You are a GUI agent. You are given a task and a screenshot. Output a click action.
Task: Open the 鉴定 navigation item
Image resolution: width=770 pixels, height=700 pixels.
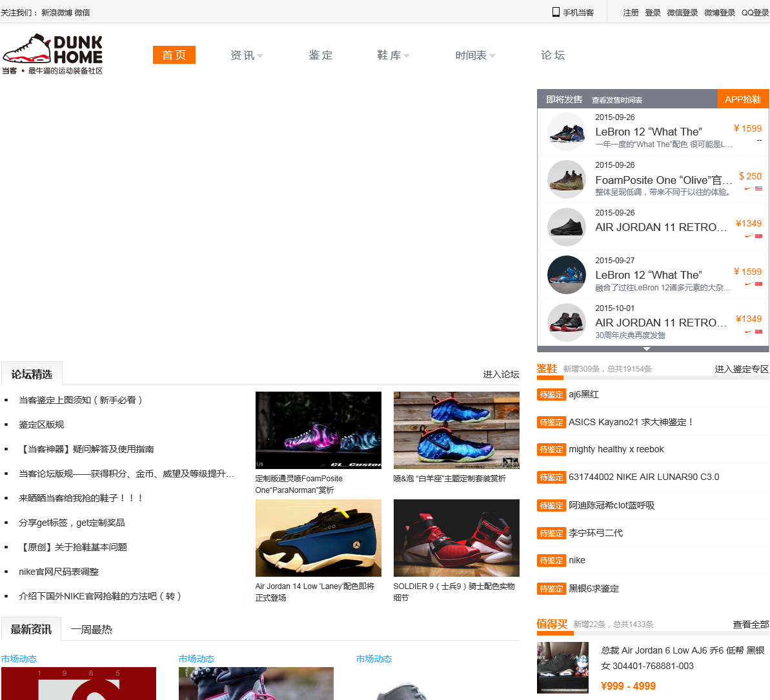[x=321, y=55]
